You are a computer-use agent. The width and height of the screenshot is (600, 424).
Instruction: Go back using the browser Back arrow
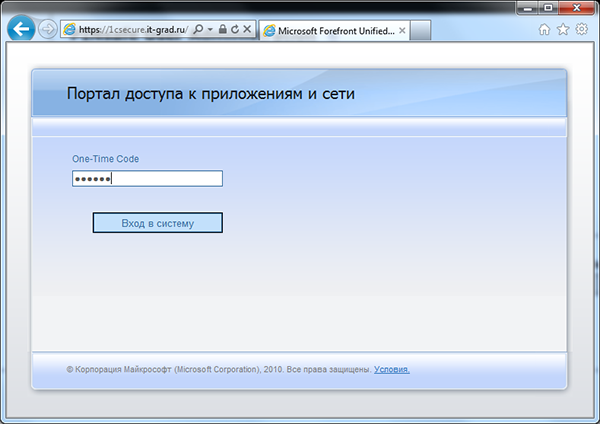[21, 29]
